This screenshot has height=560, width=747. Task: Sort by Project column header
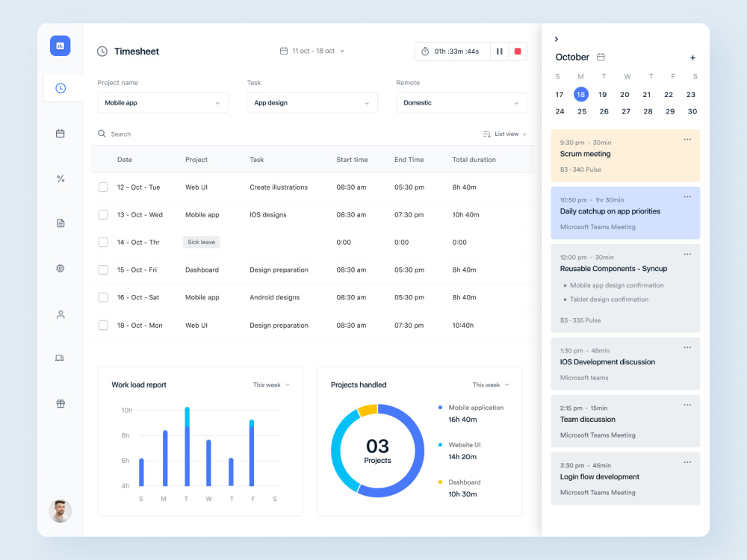coord(196,160)
